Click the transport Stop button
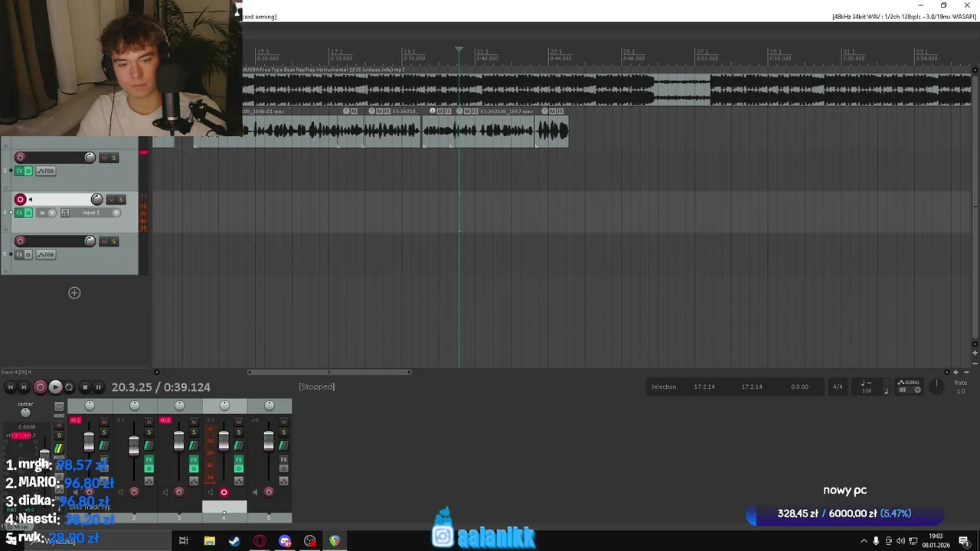This screenshot has width=980, height=551. [85, 387]
